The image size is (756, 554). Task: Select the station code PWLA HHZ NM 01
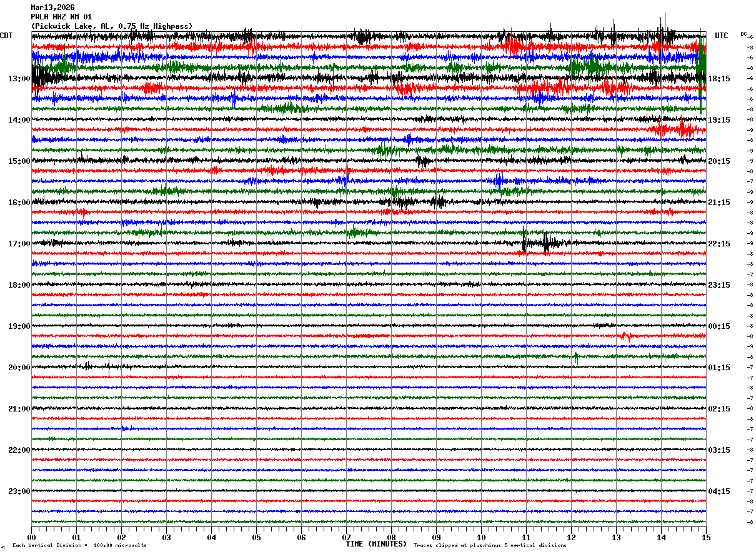tap(61, 17)
